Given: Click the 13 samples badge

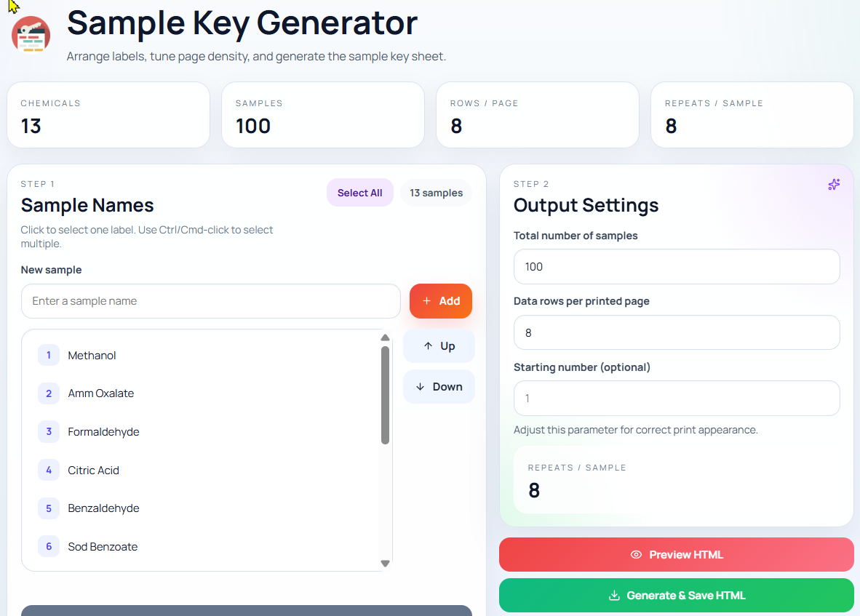Looking at the screenshot, I should [436, 193].
